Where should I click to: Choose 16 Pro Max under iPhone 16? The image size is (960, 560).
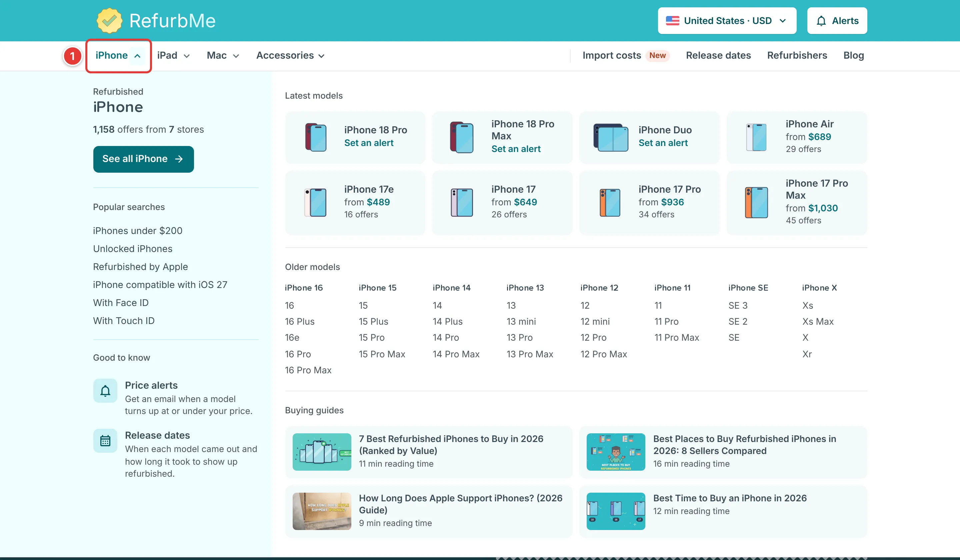coord(308,370)
